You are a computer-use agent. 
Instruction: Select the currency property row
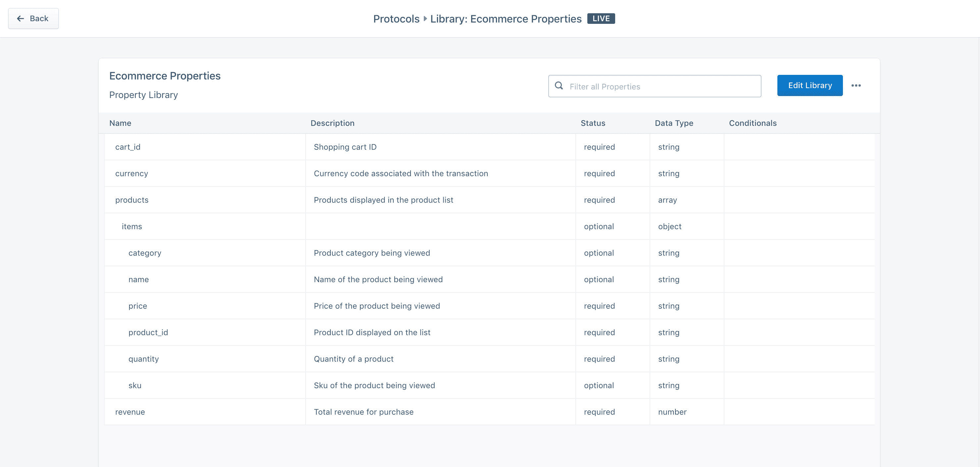point(132,173)
